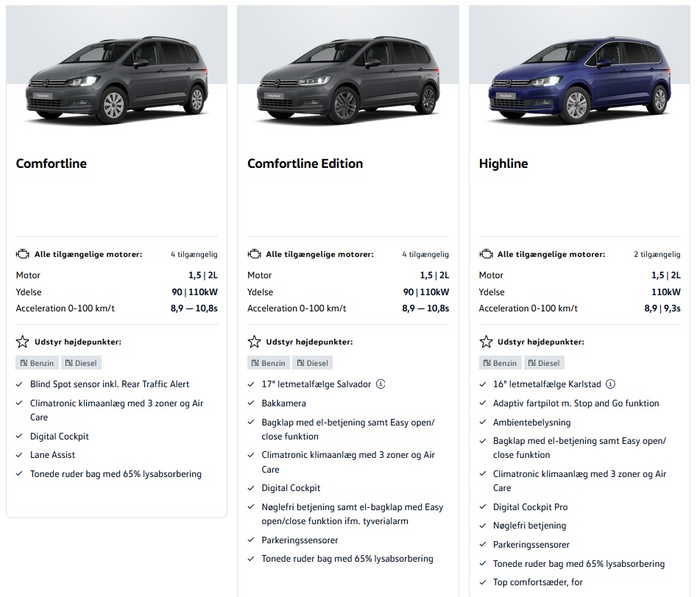Select Diesel tag in Comfortline card
Image resolution: width=700 pixels, height=597 pixels.
tap(81, 363)
